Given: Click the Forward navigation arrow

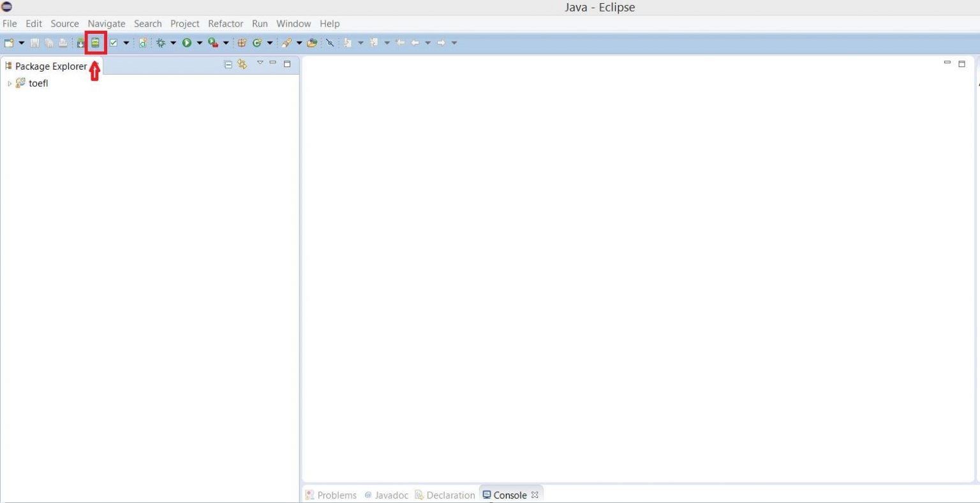Looking at the screenshot, I should click(x=442, y=42).
